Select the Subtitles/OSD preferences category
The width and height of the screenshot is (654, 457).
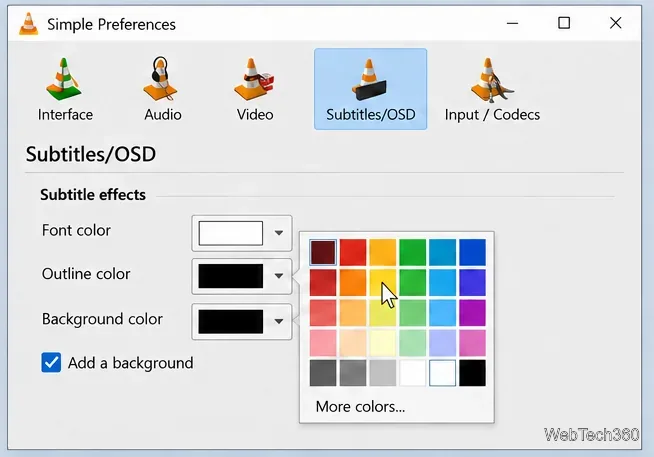point(370,89)
